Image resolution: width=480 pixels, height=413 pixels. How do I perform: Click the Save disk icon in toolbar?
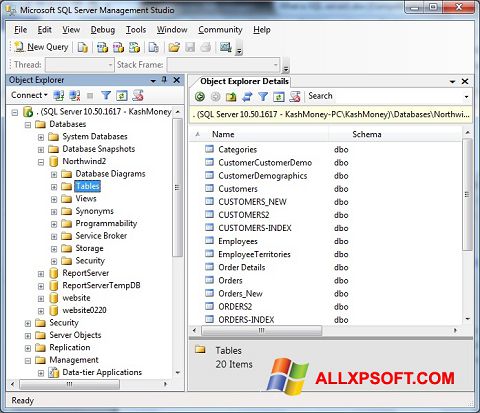pyautogui.click(x=190, y=47)
